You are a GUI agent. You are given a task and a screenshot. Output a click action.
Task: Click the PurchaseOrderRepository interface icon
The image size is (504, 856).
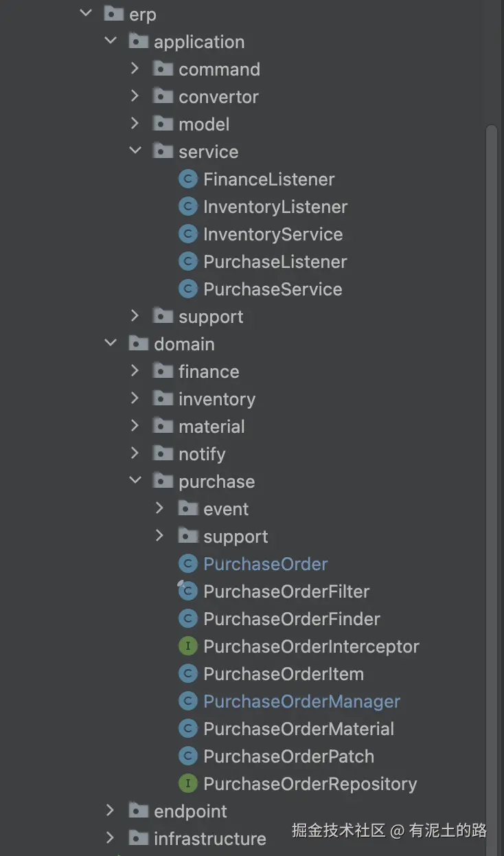click(x=187, y=784)
